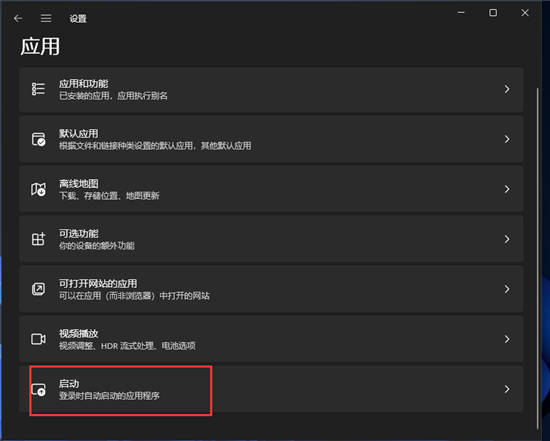Screen dimensions: 550x441
Task: Expand 视频播放 with its chevron
Action: [x=507, y=339]
